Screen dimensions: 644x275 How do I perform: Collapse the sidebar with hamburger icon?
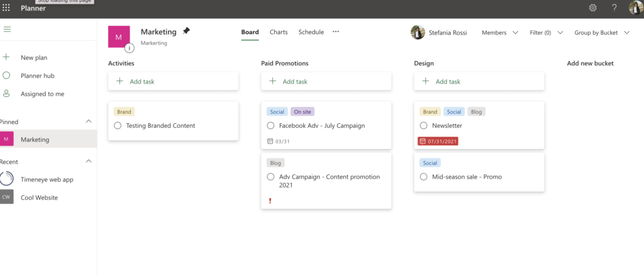[7, 29]
